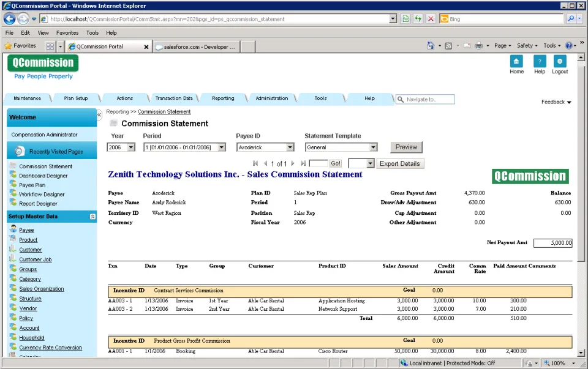Screen dimensions: 588x369
Task: Go to next report page icon
Action: point(293,163)
